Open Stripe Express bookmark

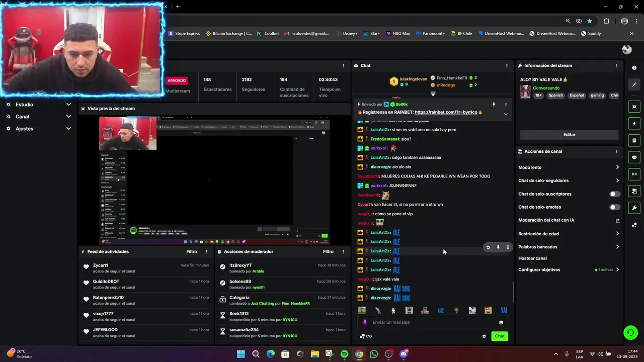184,34
